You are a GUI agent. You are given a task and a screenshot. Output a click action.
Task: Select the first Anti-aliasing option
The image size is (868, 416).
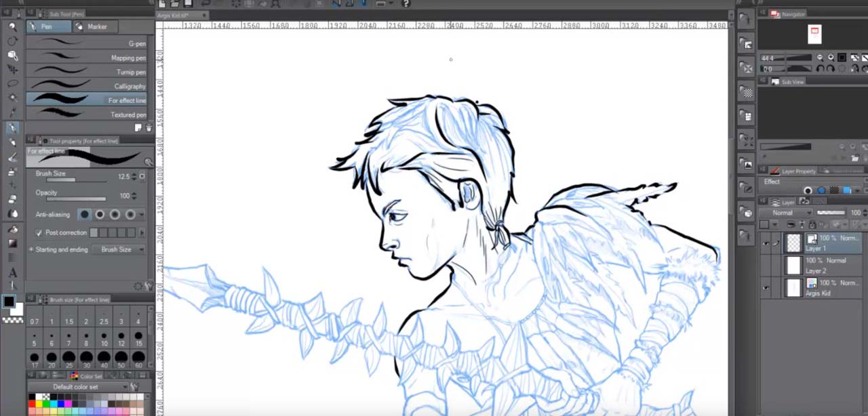pyautogui.click(x=84, y=215)
